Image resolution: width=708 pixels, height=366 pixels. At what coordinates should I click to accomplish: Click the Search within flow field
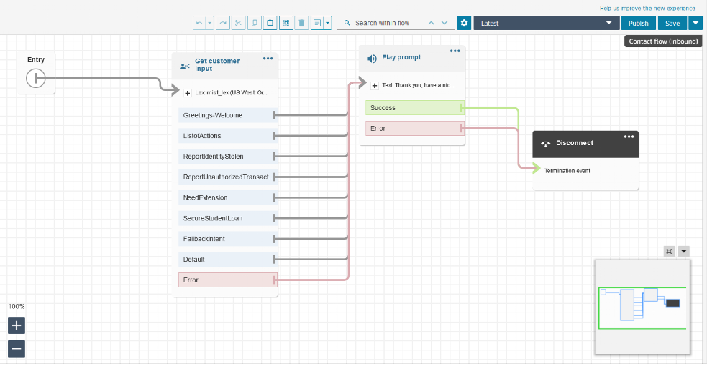(382, 23)
